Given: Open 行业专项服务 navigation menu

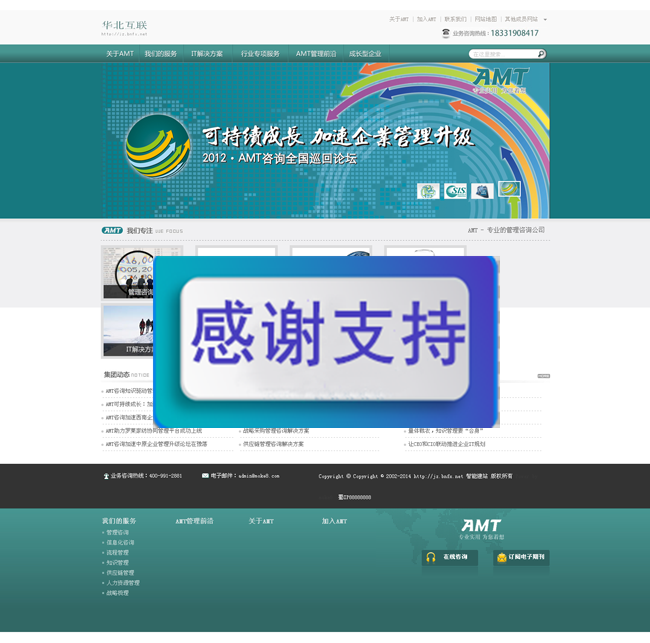Looking at the screenshot, I should (260, 54).
